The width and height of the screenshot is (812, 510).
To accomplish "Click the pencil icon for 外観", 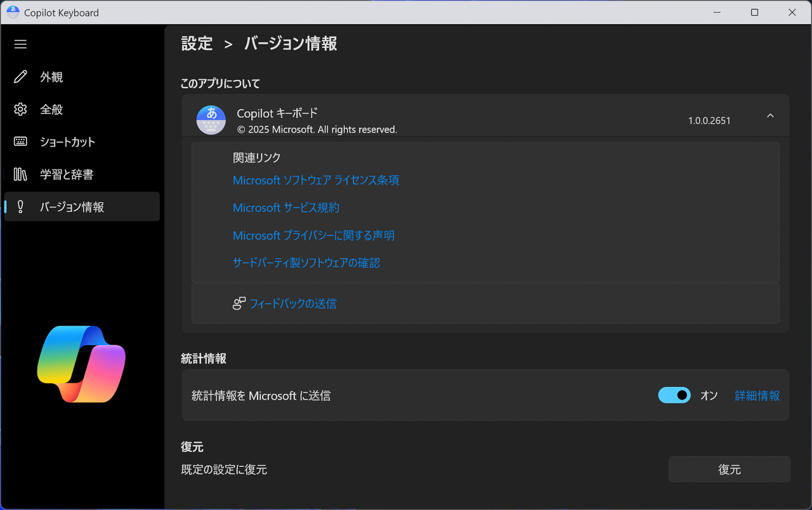I will (x=20, y=77).
